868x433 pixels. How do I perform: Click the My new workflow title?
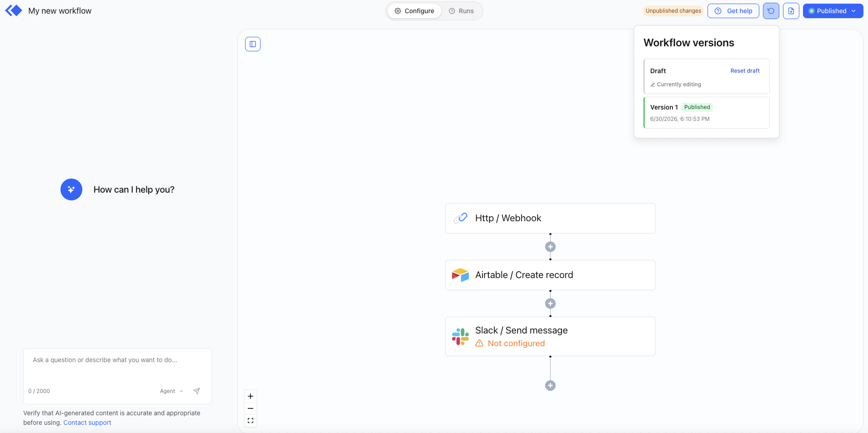click(60, 11)
